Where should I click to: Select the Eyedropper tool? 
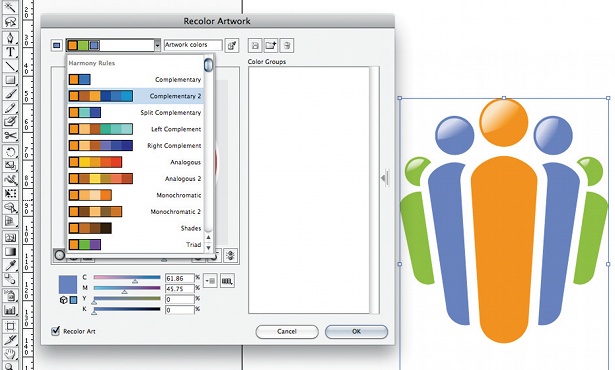tap(10, 265)
